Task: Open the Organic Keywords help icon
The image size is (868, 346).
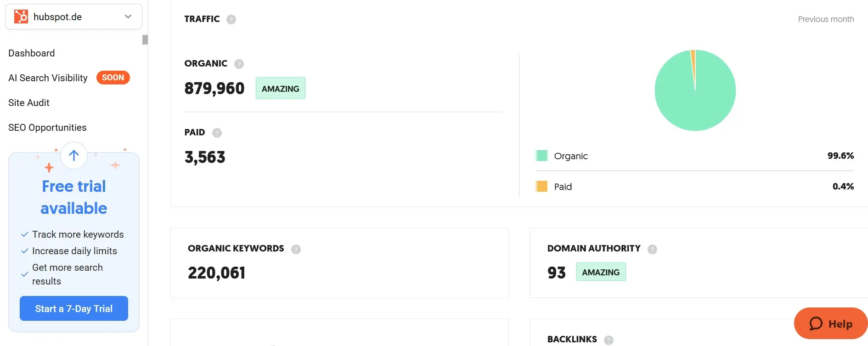Action: tap(296, 249)
